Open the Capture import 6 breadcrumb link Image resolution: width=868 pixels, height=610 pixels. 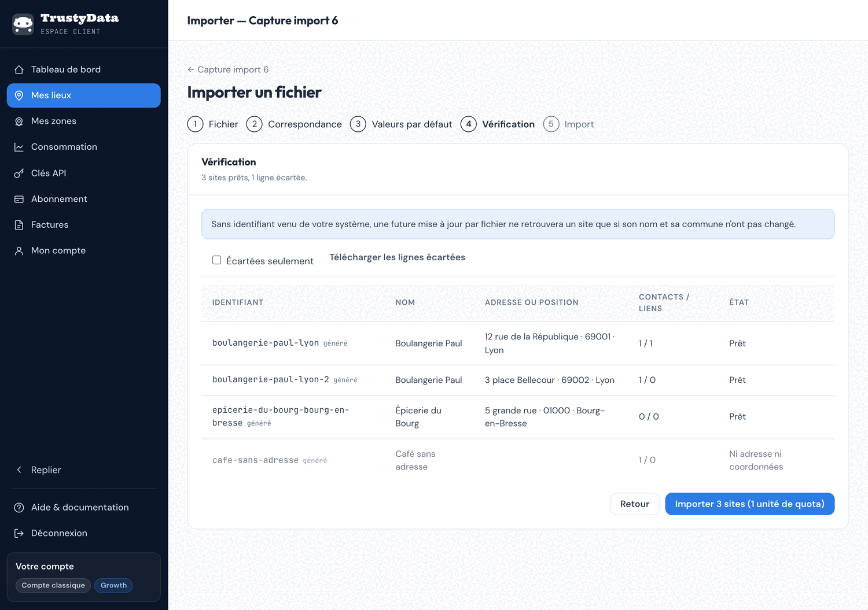[228, 69]
